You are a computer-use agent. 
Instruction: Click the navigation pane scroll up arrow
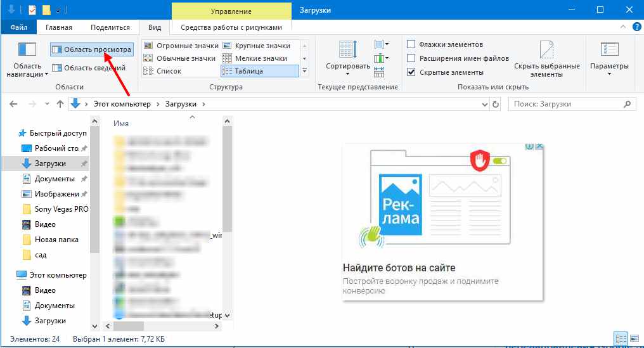click(95, 121)
